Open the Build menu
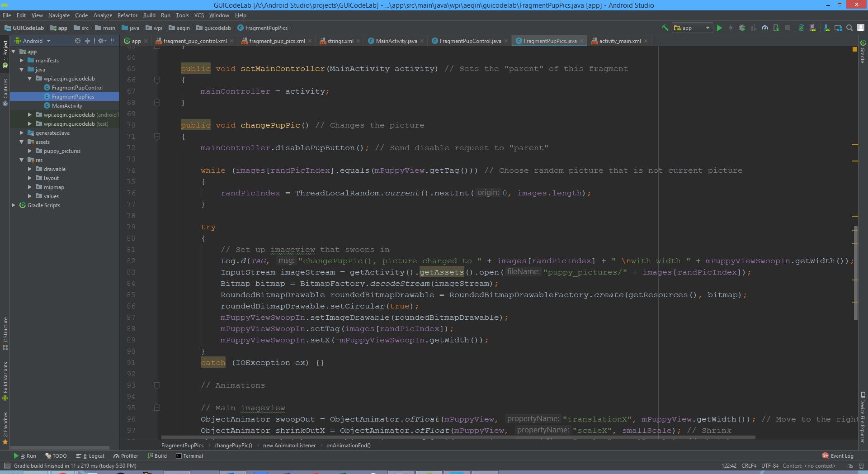This screenshot has height=474, width=868. pos(149,15)
